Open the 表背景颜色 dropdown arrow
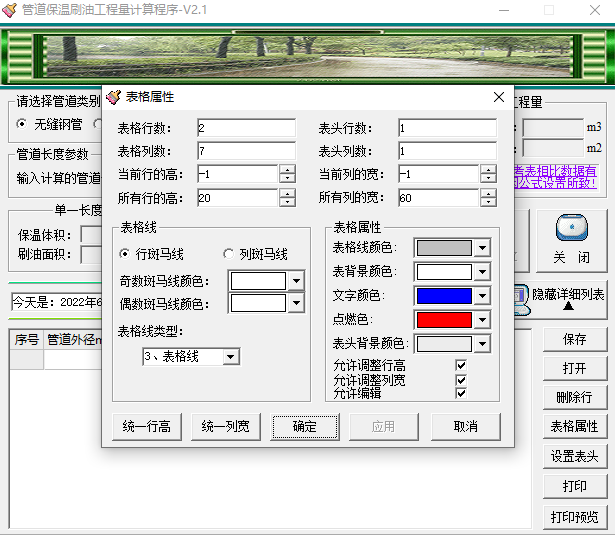The image size is (615, 535). [482, 272]
